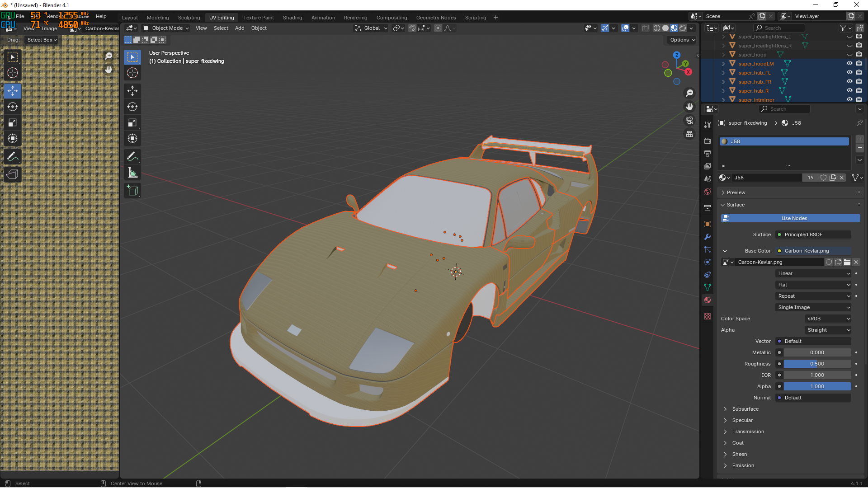Disable render for super_hoodLM camera icon
The width and height of the screenshot is (868, 488).
coord(859,64)
